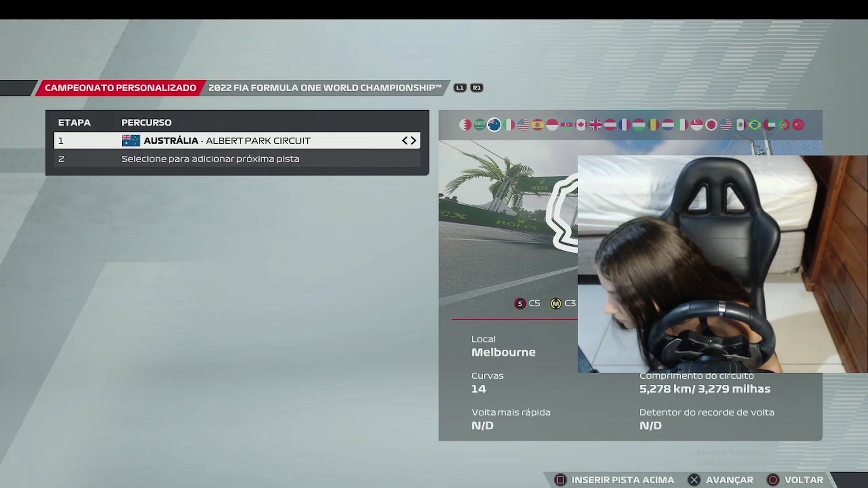Select the United Kingdom flag circuit
The image size is (868, 488).
[595, 125]
